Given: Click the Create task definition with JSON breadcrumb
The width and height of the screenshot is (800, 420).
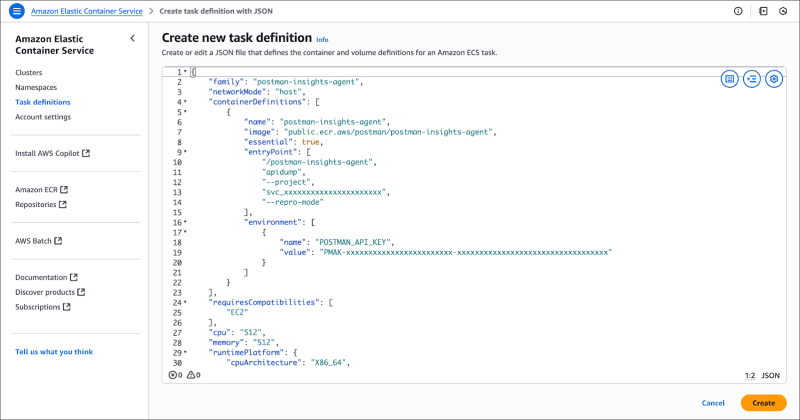Looking at the screenshot, I should [216, 11].
